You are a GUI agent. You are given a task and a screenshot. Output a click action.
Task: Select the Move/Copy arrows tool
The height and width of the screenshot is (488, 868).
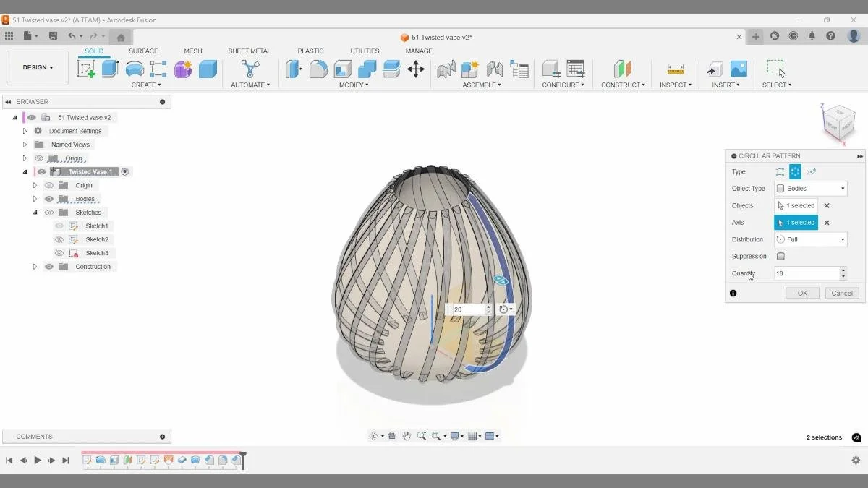pos(416,69)
